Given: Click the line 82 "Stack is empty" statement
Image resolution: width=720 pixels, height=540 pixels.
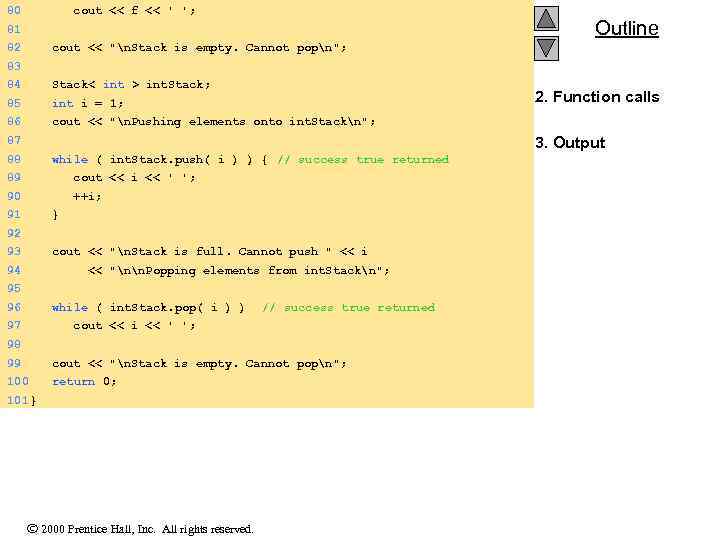Looking at the screenshot, I should [199, 48].
